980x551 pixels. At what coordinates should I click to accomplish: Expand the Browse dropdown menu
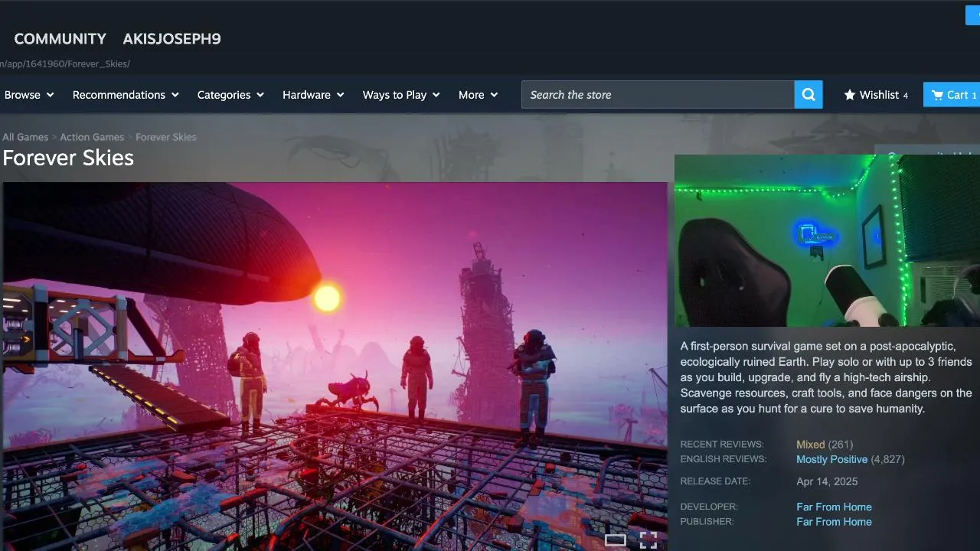(29, 95)
